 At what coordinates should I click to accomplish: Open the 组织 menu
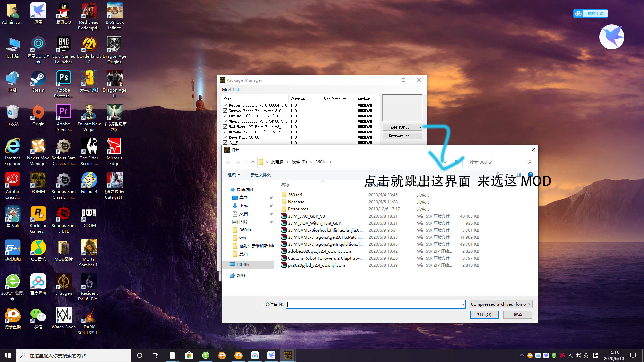(234, 175)
